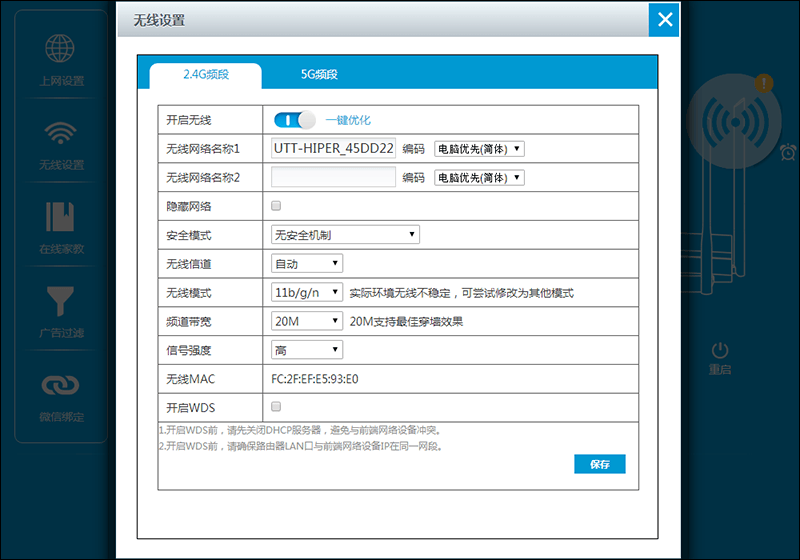This screenshot has width=800, height=560.
Task: Toggle the 开启无线 switch off
Action: [294, 120]
